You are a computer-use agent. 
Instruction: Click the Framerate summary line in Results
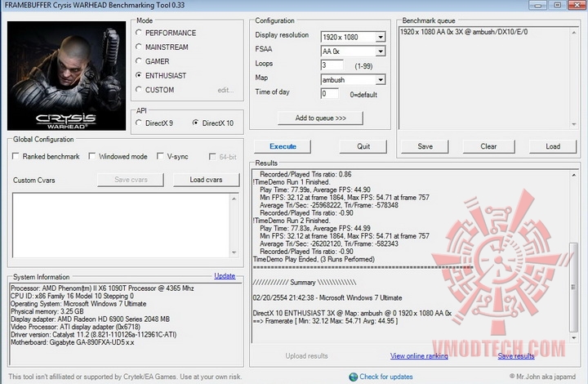click(325, 321)
